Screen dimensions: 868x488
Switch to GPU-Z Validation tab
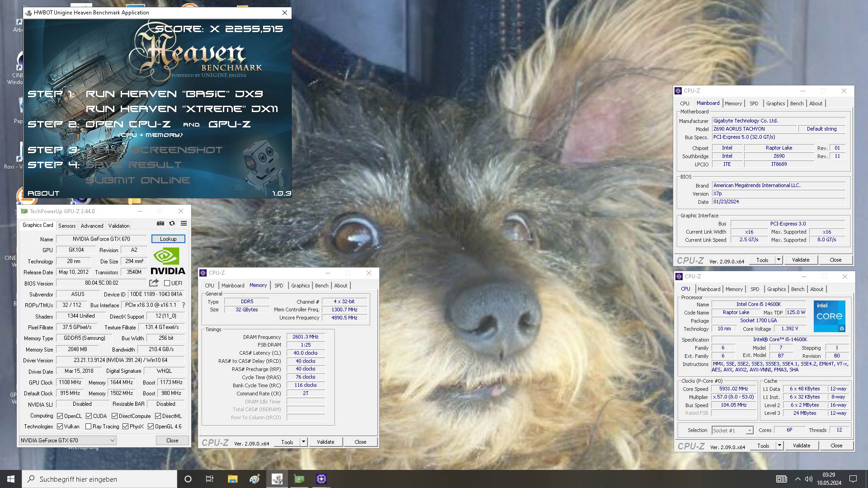click(119, 225)
